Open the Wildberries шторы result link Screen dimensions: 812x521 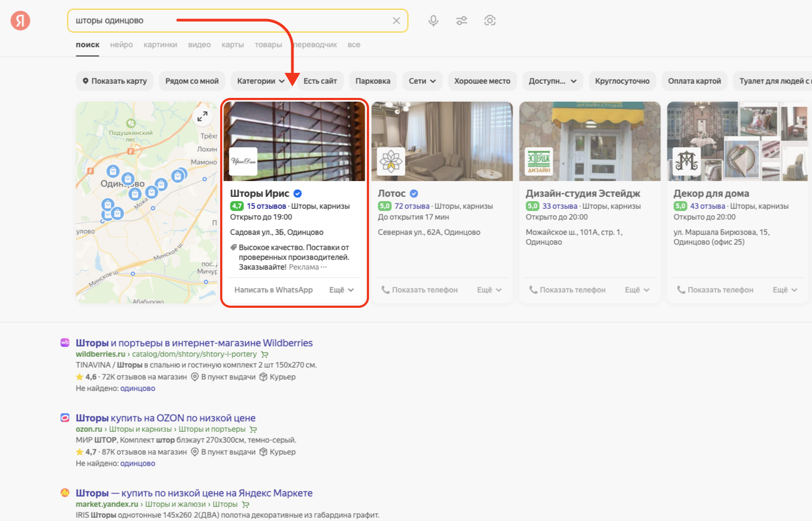pyautogui.click(x=194, y=343)
